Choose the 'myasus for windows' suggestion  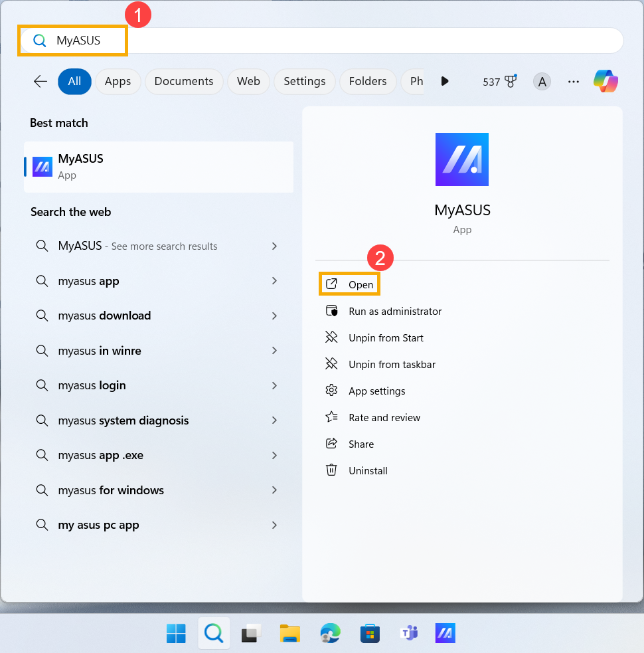point(159,490)
